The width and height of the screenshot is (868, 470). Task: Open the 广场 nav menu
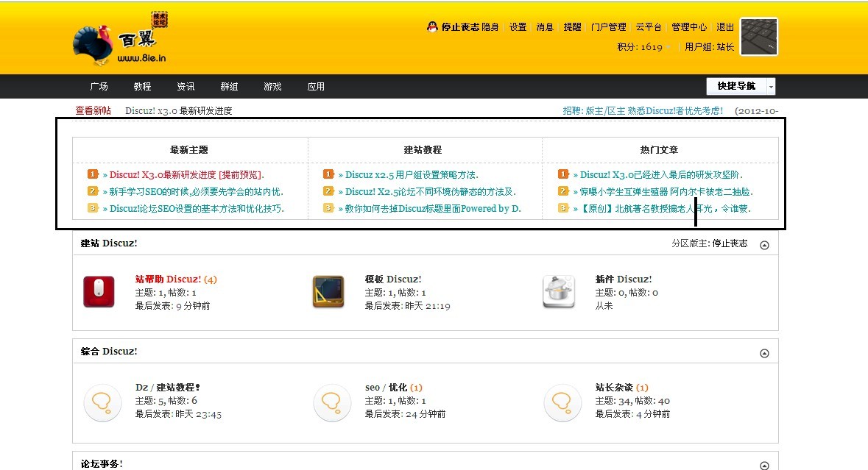[99, 87]
